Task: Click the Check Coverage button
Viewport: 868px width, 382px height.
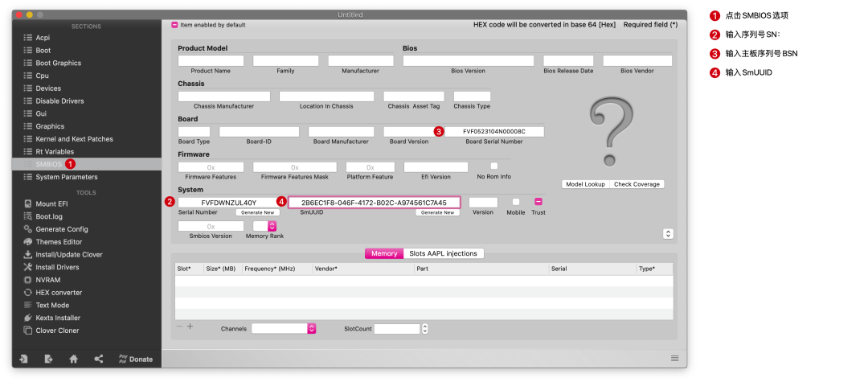Action: pos(637,184)
